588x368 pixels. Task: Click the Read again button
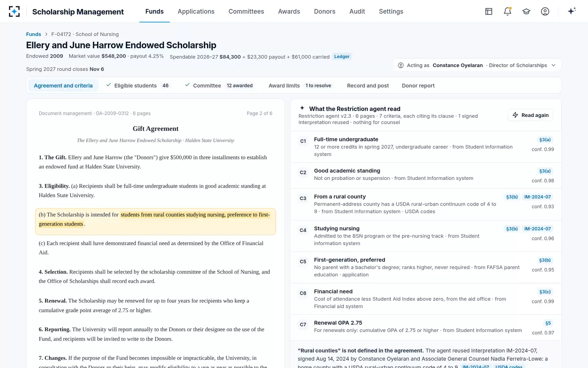[530, 115]
